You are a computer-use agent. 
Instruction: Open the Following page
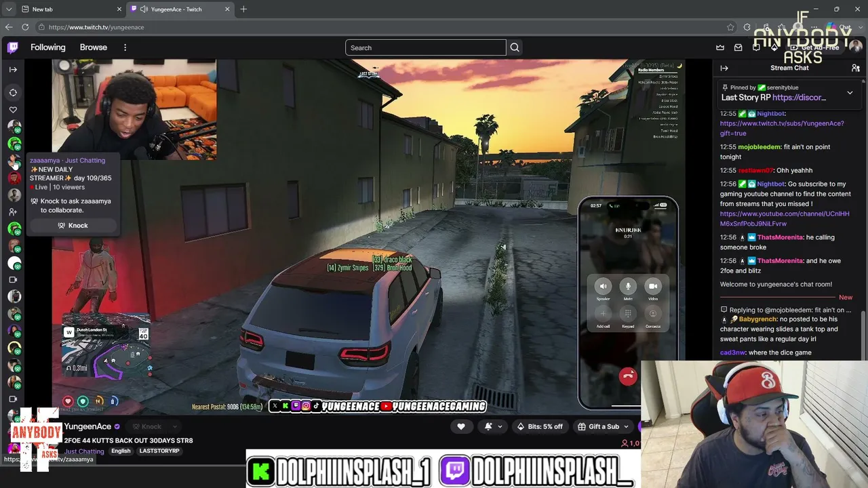[x=47, y=47]
